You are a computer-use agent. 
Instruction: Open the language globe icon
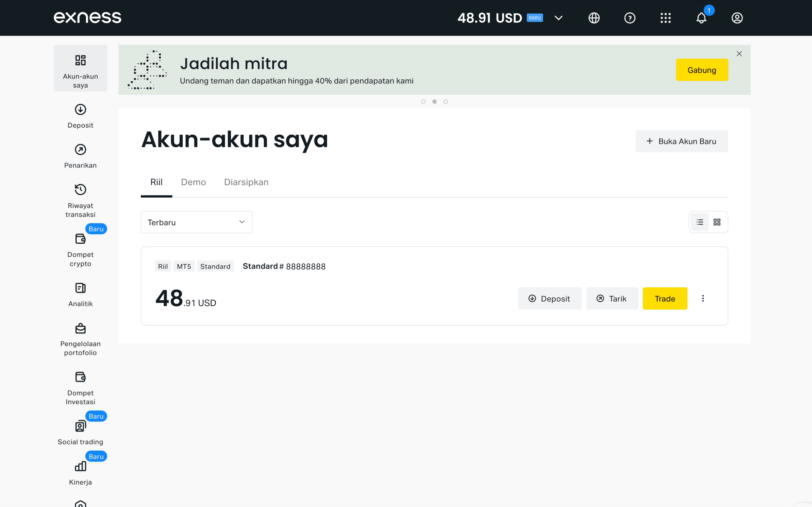(x=594, y=18)
